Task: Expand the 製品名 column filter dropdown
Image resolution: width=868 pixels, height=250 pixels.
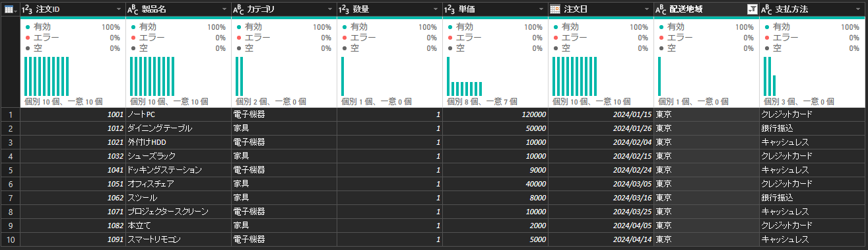Action: click(224, 9)
